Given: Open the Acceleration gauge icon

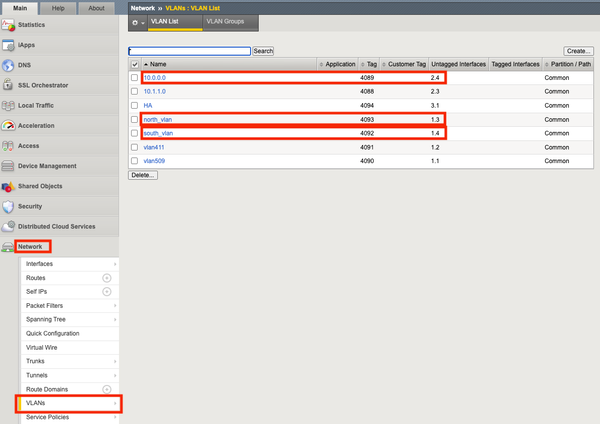Looking at the screenshot, I should tap(9, 125).
